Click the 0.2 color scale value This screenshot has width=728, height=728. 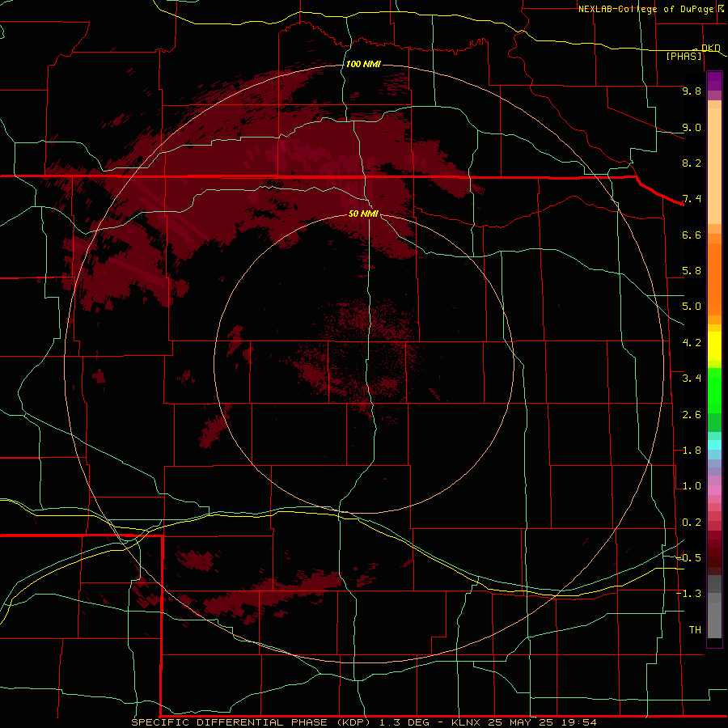(692, 523)
